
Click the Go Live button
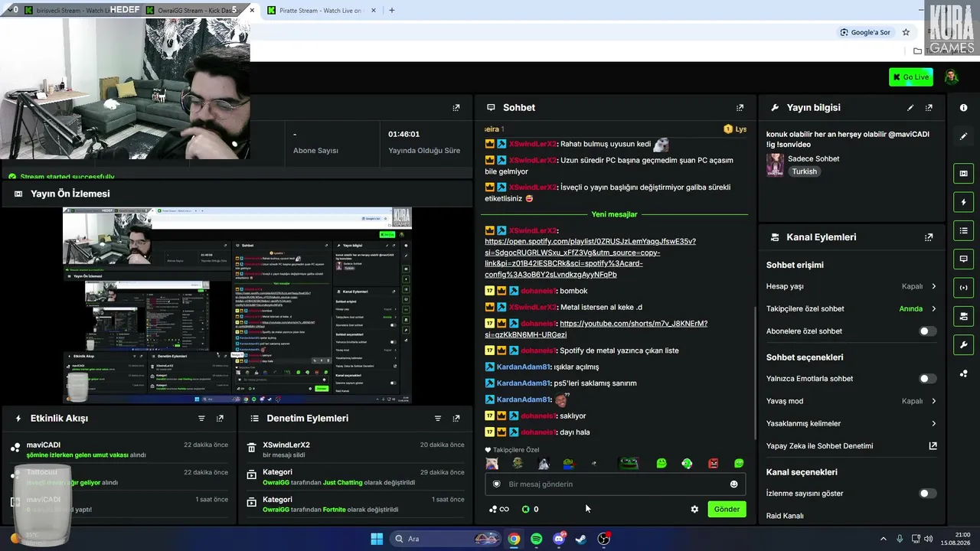pyautogui.click(x=911, y=77)
